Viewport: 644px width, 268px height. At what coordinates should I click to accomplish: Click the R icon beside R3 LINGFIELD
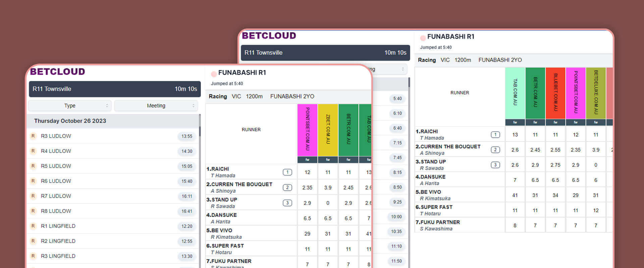coord(33,256)
